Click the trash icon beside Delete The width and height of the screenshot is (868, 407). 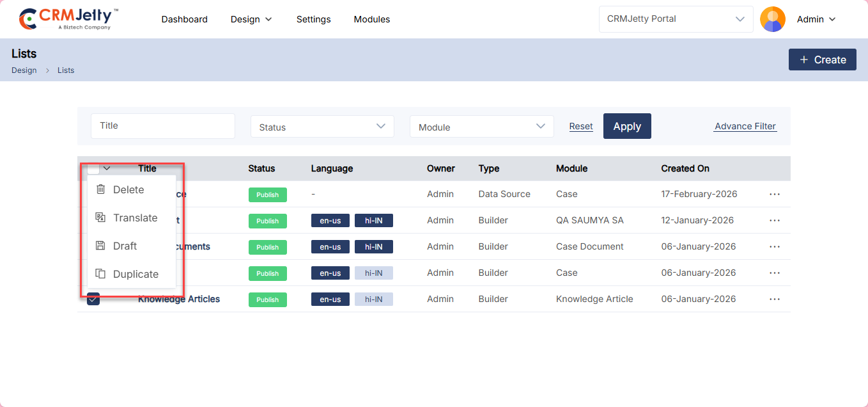click(100, 189)
